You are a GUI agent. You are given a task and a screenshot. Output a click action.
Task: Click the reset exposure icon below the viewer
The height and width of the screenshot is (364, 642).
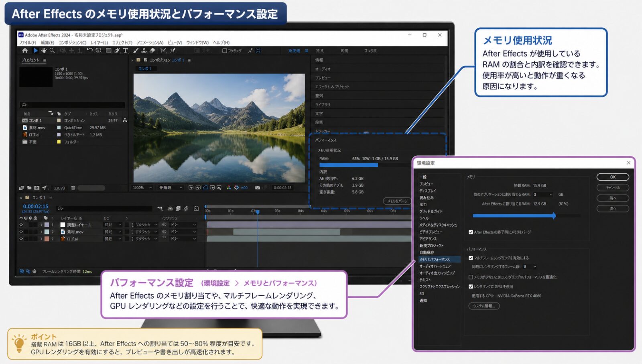(x=236, y=187)
